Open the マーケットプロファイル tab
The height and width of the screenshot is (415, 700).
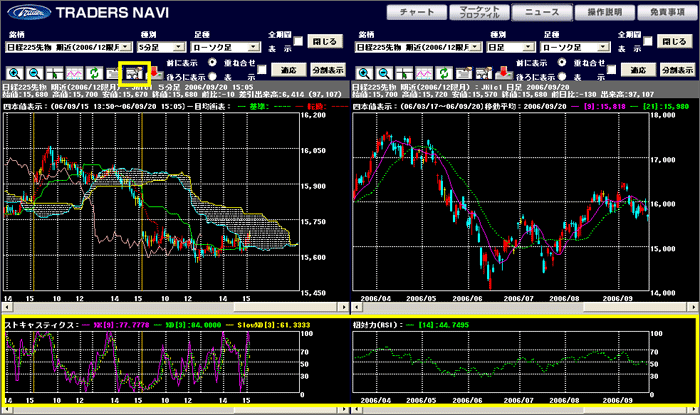point(479,12)
